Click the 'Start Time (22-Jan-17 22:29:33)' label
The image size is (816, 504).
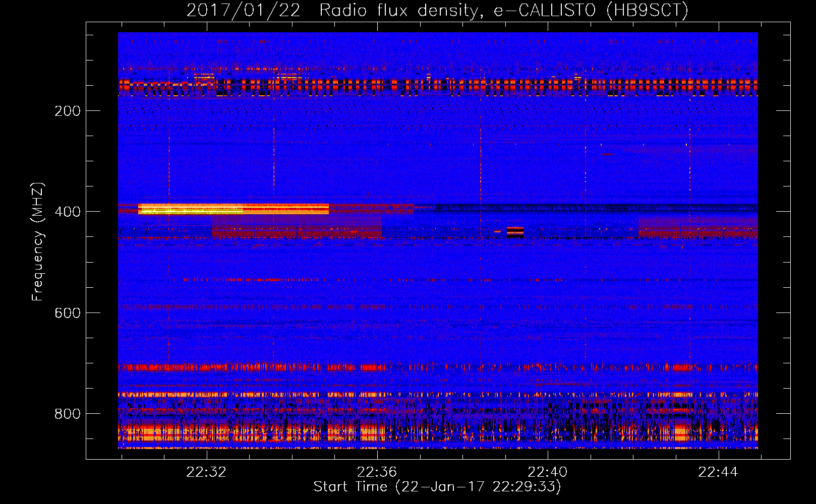[x=437, y=487]
